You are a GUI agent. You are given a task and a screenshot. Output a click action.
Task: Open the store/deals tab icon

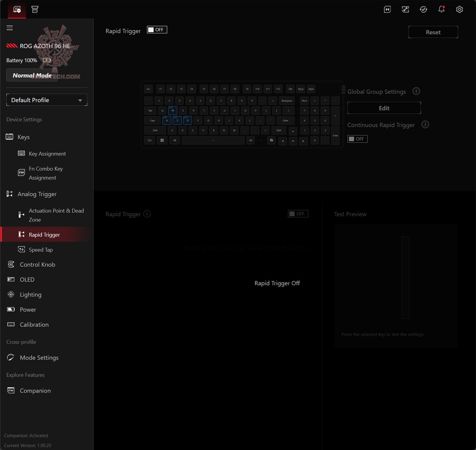point(35,9)
